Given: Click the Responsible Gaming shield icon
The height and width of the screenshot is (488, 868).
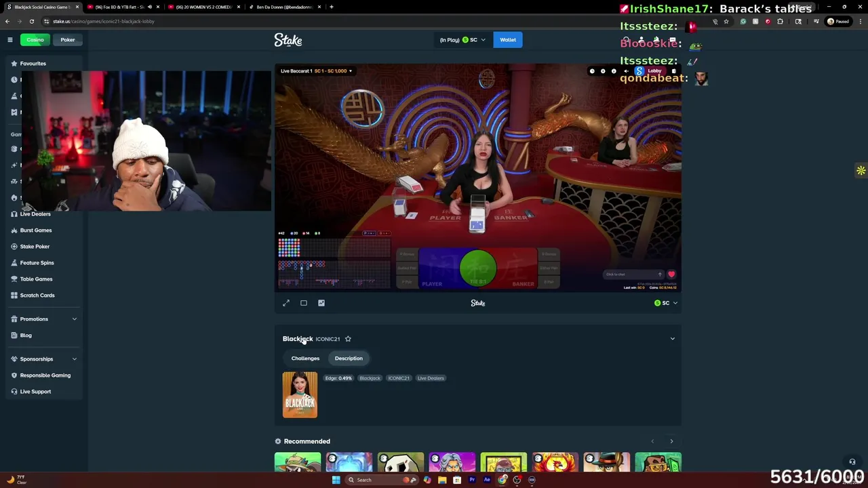Looking at the screenshot, I should pos(14,375).
